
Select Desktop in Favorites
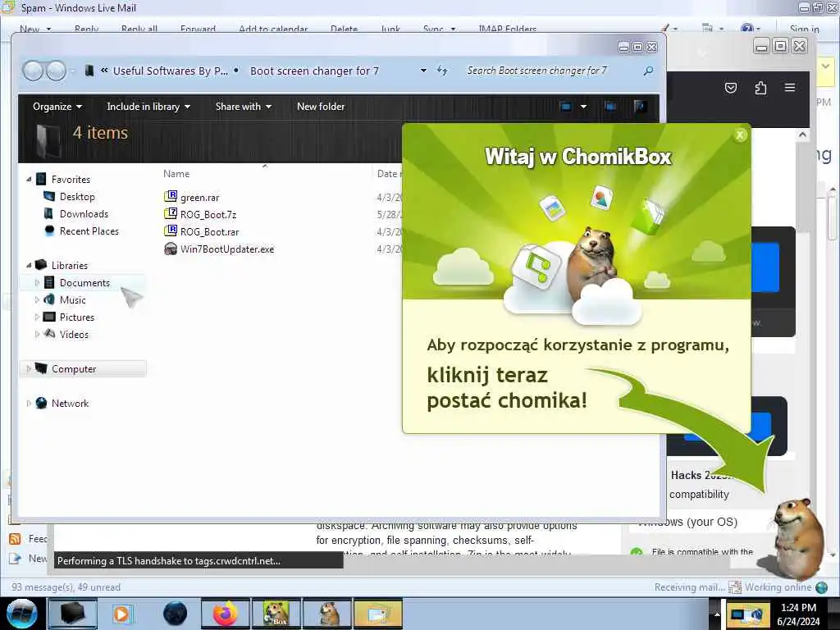77,197
